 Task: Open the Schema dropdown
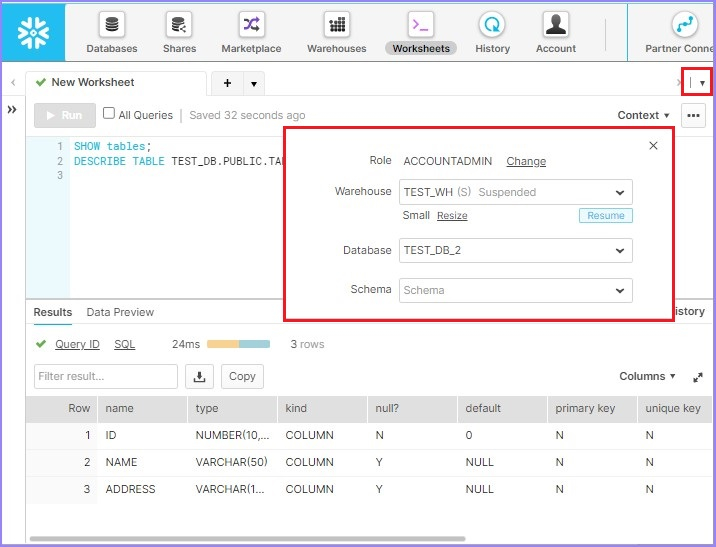[516, 290]
